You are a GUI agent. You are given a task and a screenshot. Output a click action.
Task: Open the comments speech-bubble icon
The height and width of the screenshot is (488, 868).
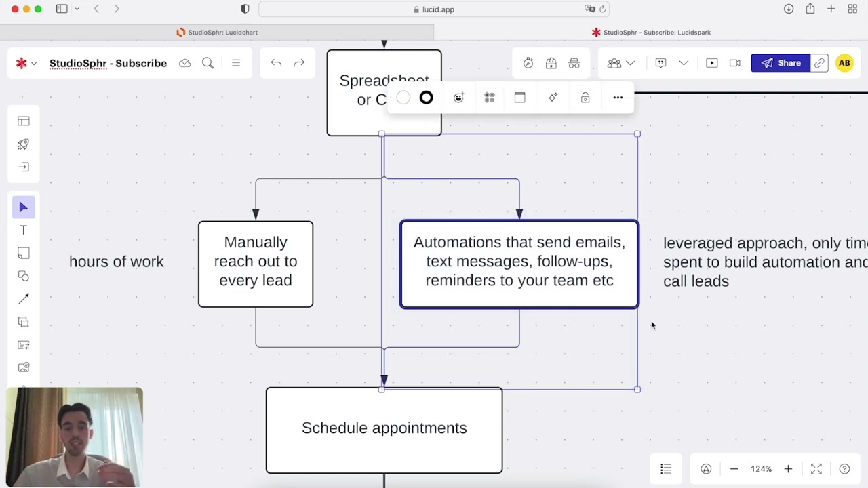(660, 63)
